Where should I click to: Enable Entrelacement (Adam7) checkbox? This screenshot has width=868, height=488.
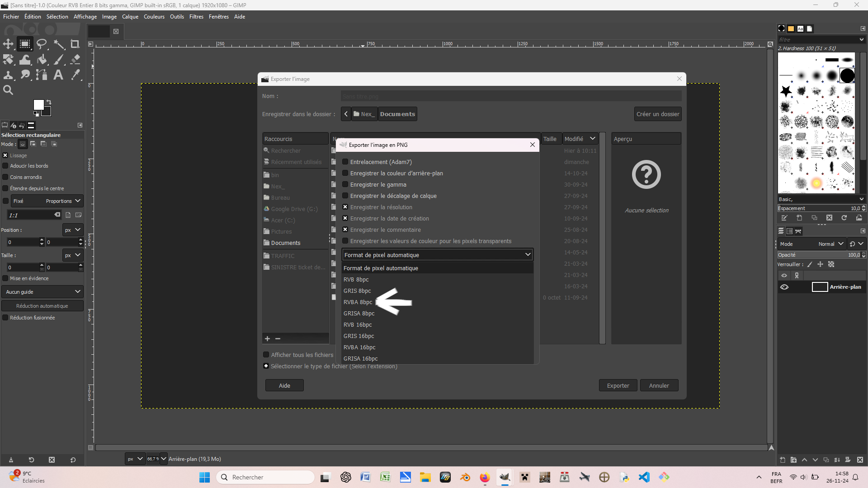click(x=345, y=162)
